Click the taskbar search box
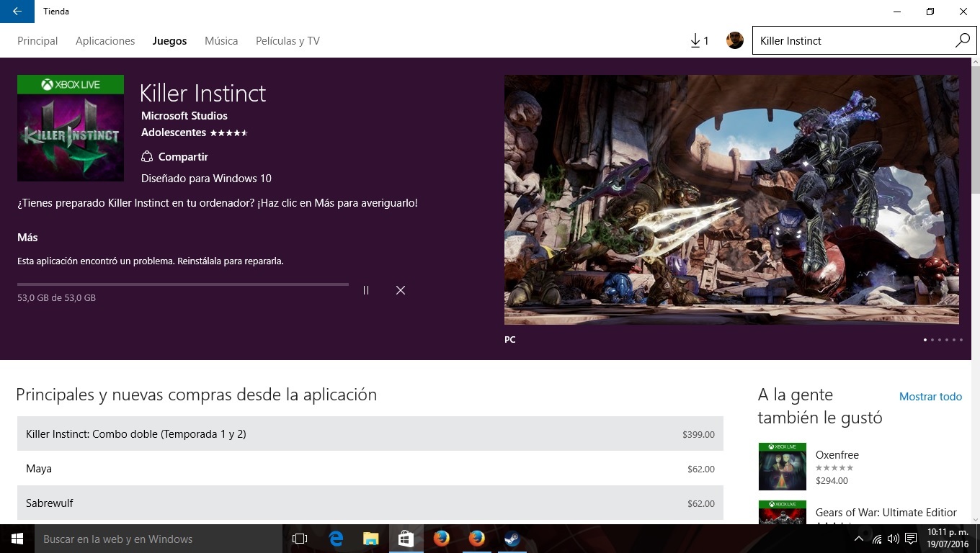The image size is (980, 553). coord(159,539)
